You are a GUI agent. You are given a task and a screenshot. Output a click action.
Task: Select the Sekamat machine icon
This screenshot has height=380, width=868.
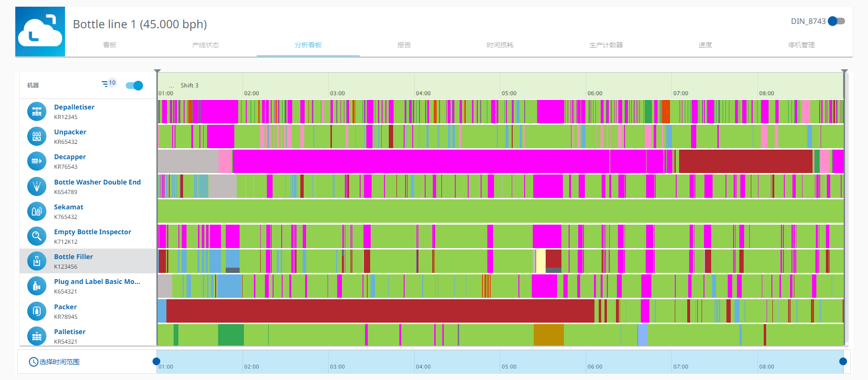[x=37, y=211]
